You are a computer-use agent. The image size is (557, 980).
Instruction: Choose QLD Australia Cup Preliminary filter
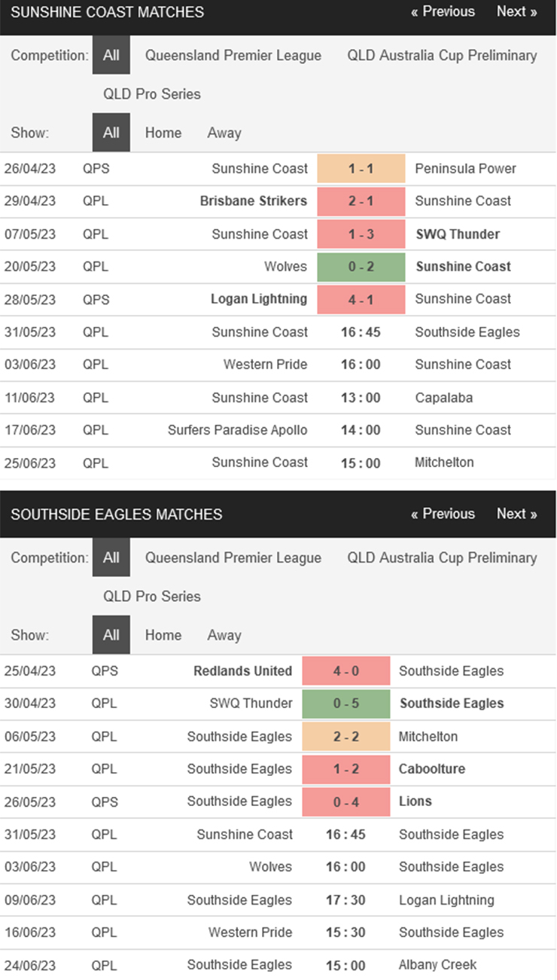(x=441, y=55)
